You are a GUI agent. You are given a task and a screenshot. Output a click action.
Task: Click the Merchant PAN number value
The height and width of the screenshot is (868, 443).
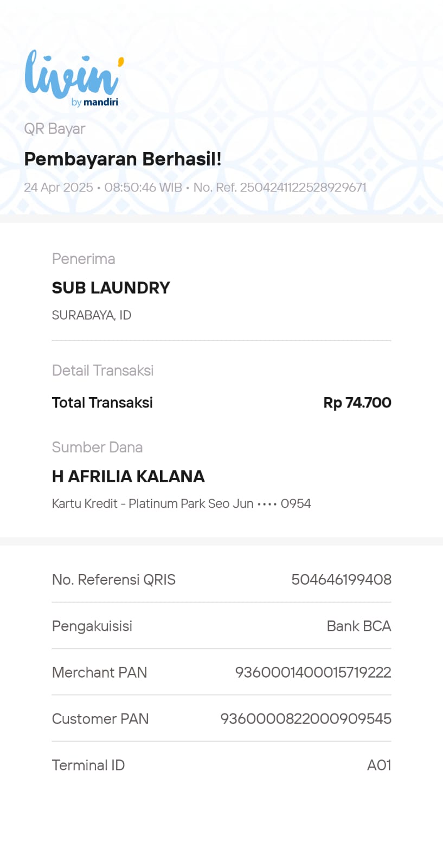coord(313,672)
